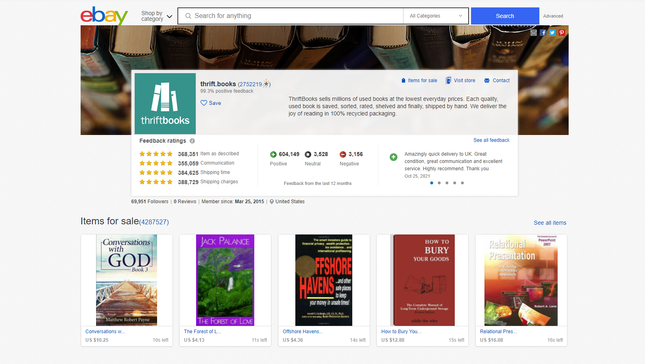Click the feedback star next to 2752219

click(266, 83)
